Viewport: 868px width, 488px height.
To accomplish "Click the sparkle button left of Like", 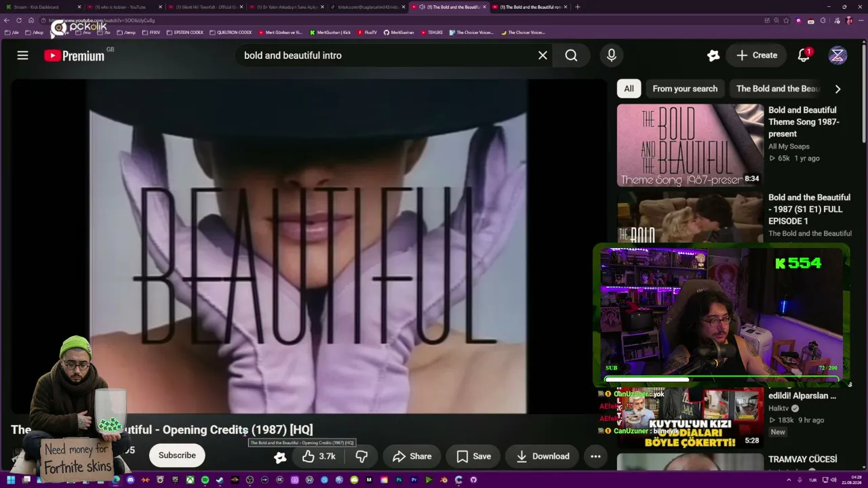I will (280, 457).
